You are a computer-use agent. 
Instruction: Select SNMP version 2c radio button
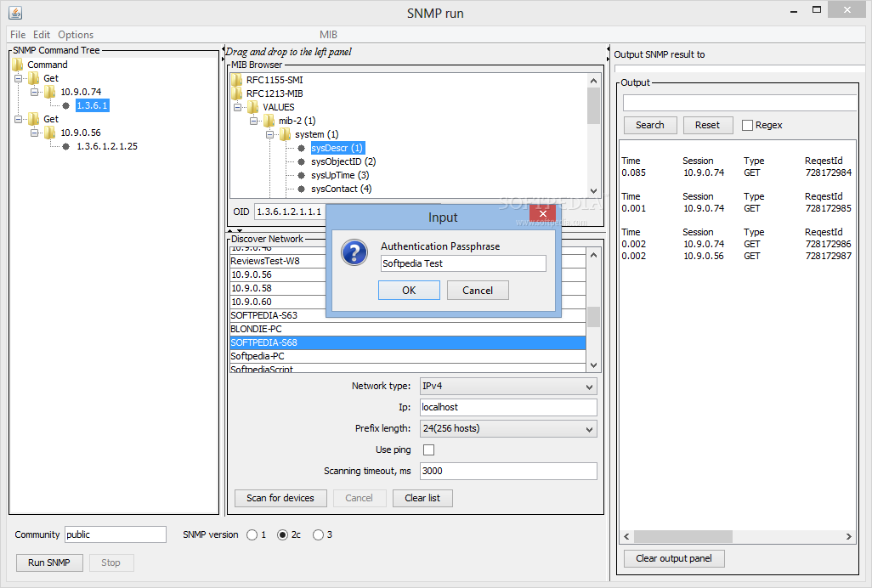click(x=282, y=534)
